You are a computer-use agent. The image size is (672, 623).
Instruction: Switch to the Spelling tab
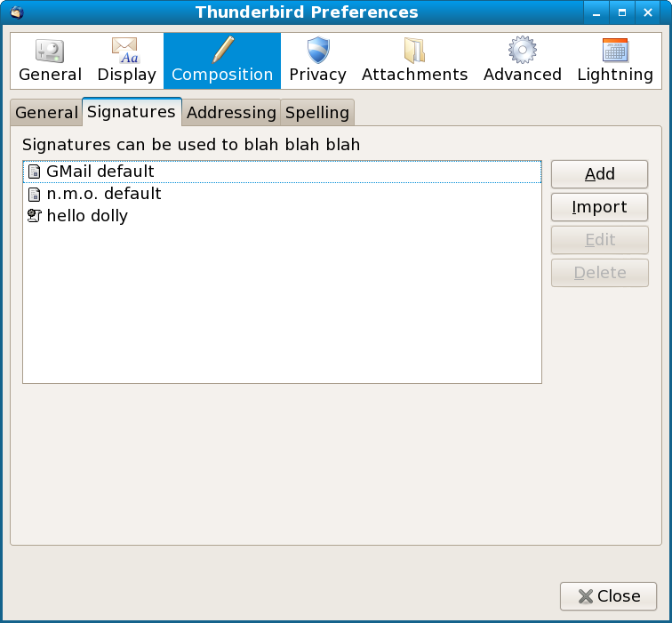(317, 113)
